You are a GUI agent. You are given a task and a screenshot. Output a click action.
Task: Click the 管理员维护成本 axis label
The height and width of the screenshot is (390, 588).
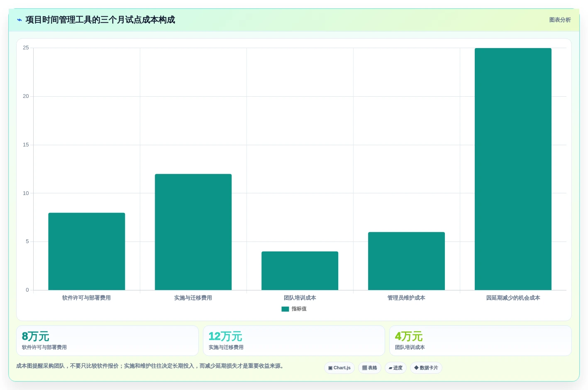click(406, 298)
